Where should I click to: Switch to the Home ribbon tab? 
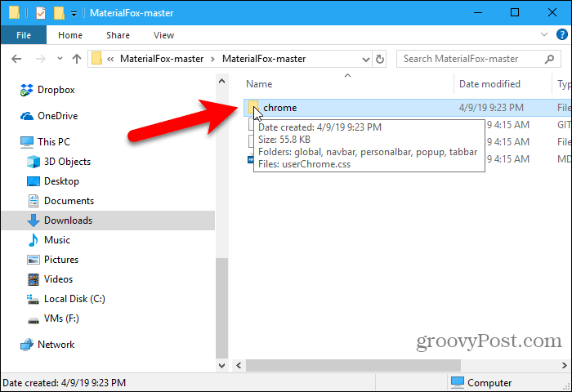tap(70, 35)
